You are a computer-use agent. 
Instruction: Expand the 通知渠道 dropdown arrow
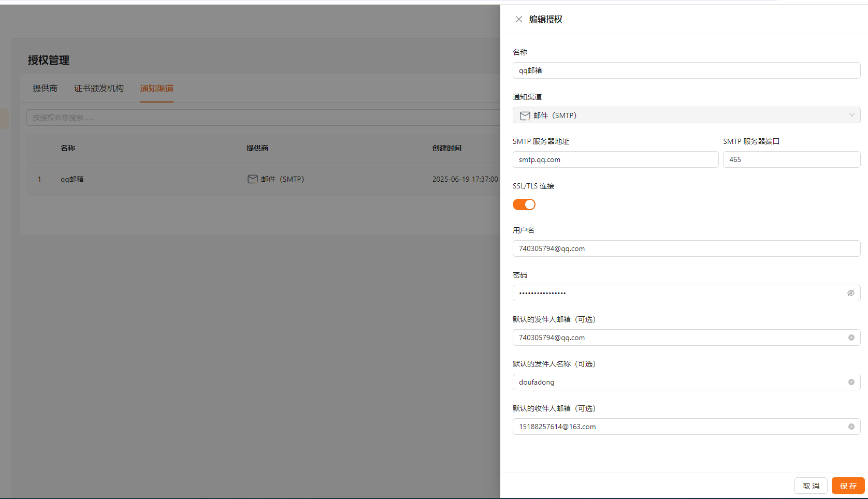851,115
